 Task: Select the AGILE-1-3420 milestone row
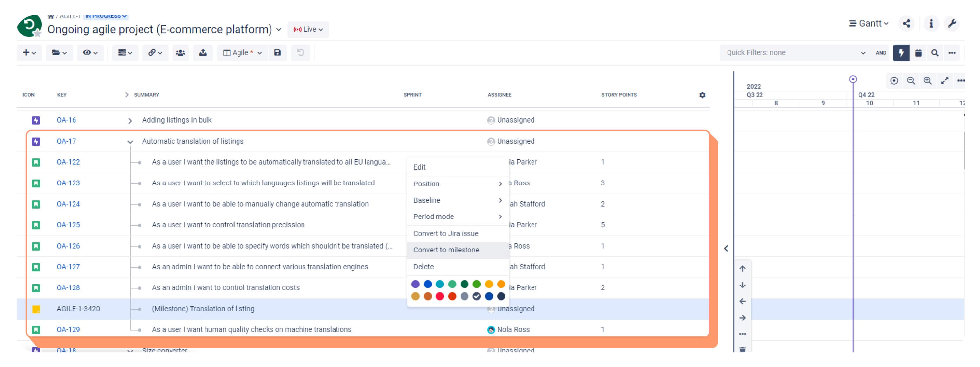[x=363, y=309]
